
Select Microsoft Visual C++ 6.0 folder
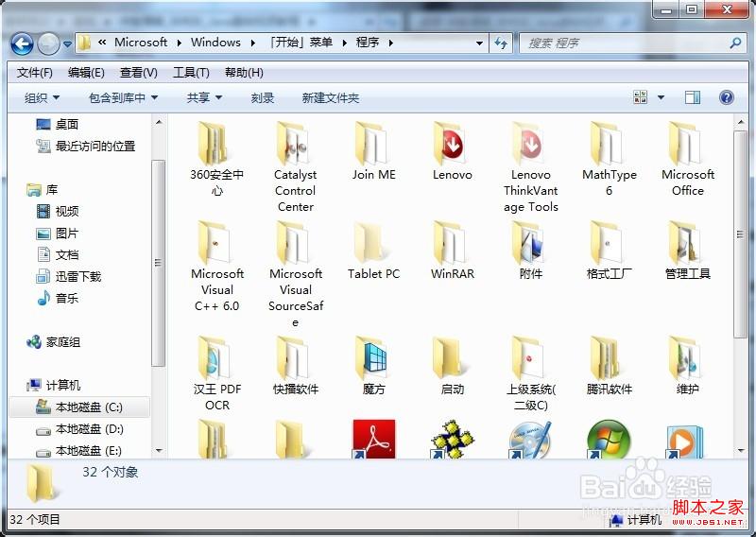pos(216,267)
